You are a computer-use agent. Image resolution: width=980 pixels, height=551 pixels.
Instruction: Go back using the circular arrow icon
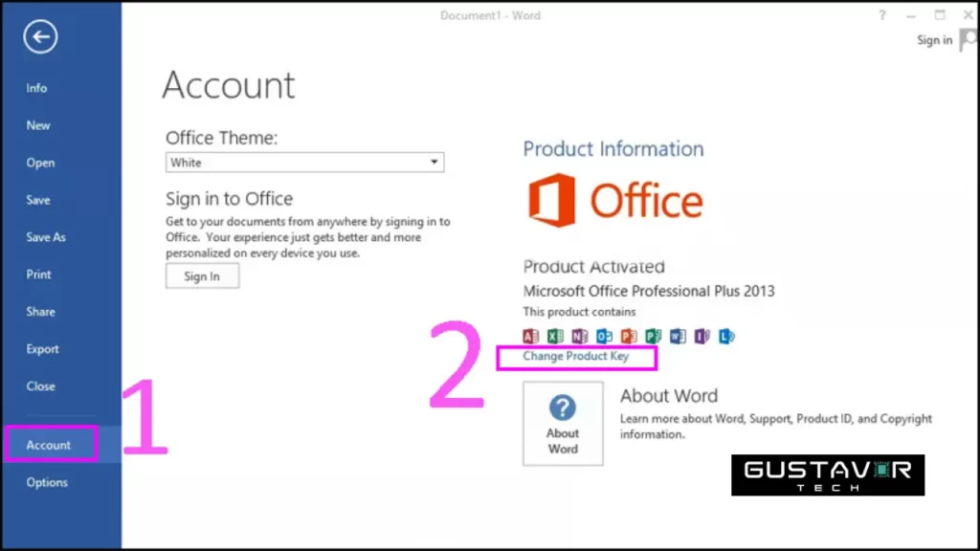40,36
